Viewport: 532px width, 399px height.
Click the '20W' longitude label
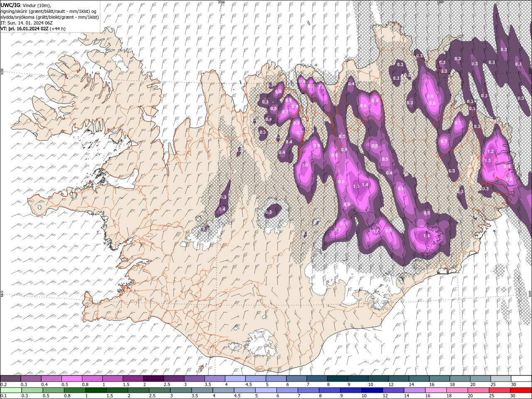[221, 2]
